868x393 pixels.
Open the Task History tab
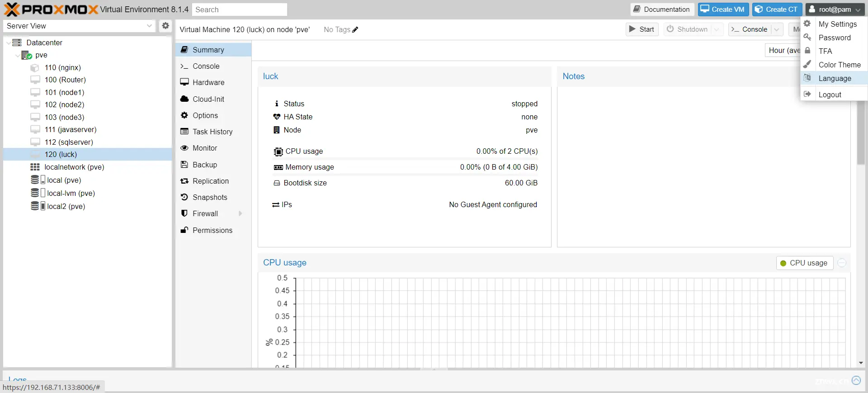(213, 132)
